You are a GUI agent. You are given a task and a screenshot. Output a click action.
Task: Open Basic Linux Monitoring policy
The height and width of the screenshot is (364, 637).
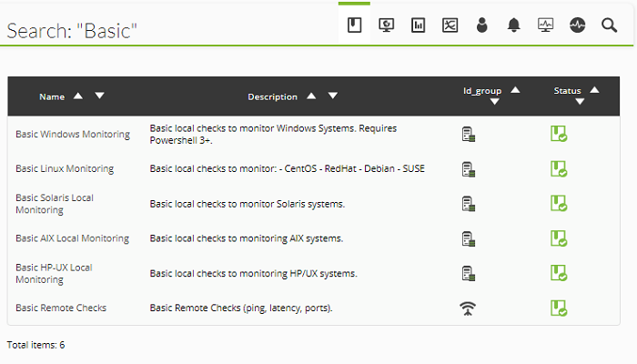point(65,168)
